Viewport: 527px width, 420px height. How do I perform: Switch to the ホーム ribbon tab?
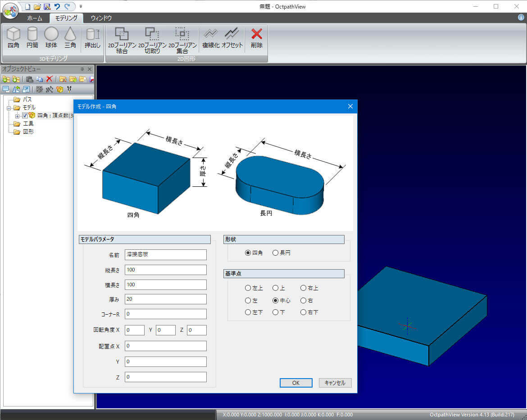point(35,18)
